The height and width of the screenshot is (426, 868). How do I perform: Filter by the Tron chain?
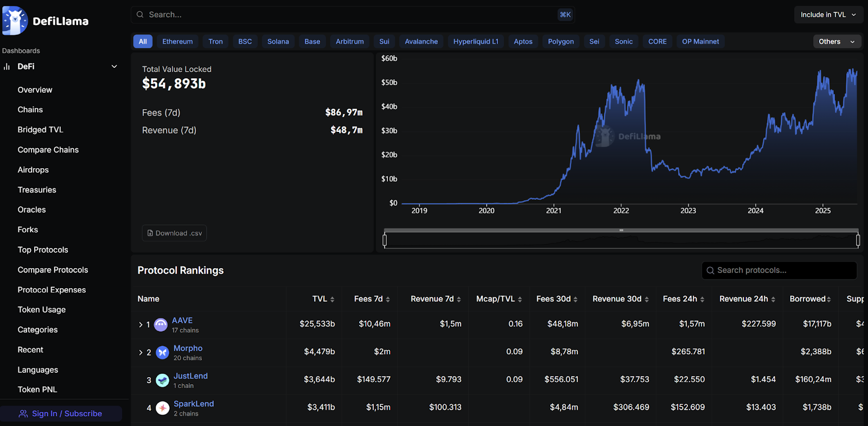215,42
